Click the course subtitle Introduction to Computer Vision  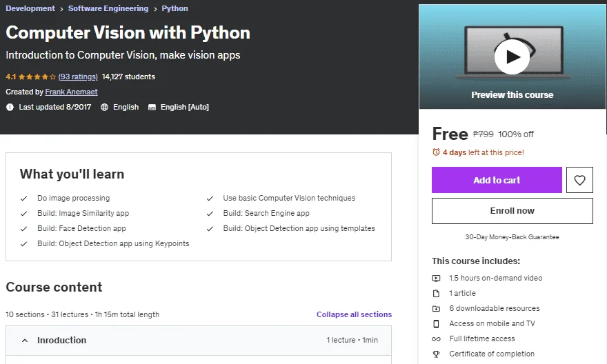click(123, 55)
